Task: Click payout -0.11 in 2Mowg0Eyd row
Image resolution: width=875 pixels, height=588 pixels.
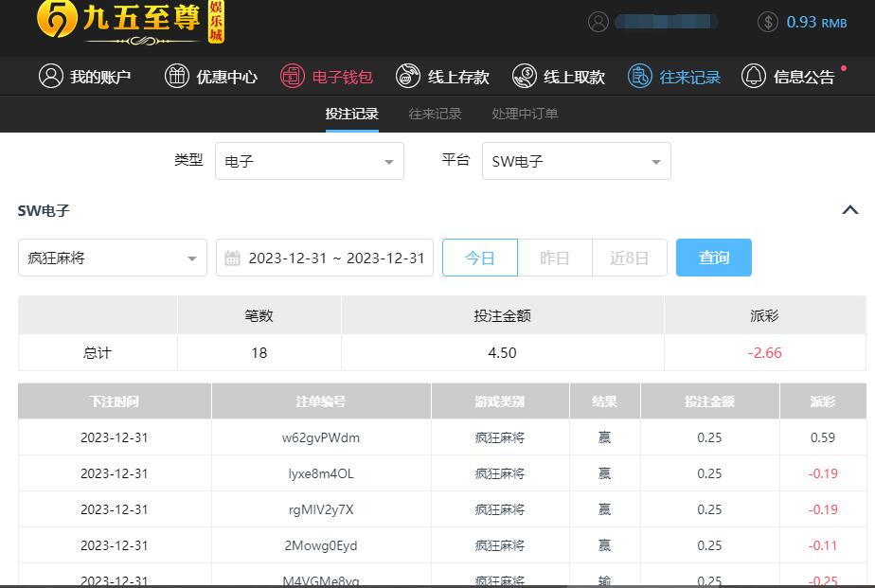Action: click(823, 545)
